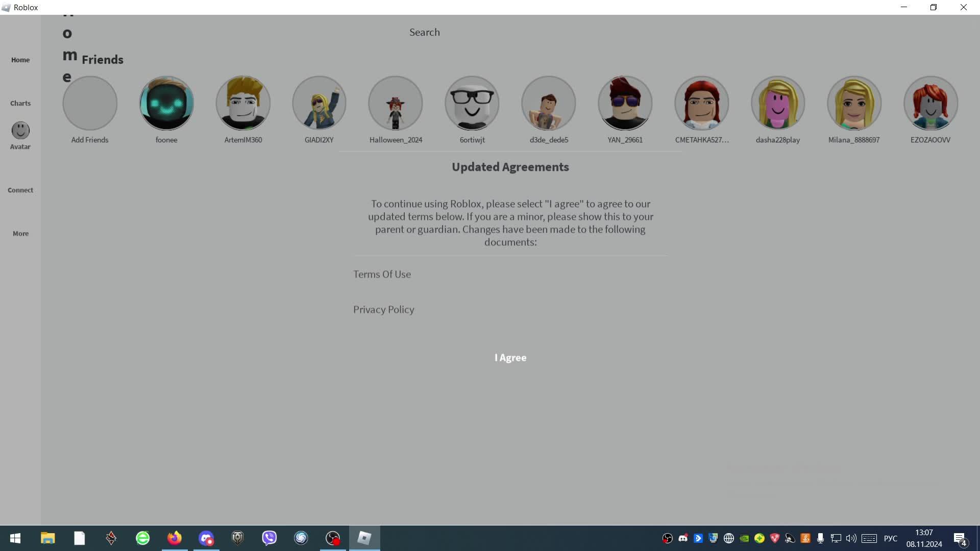Image resolution: width=980 pixels, height=551 pixels.
Task: Open friend 6ortiwjt's avatar
Action: coord(472,104)
